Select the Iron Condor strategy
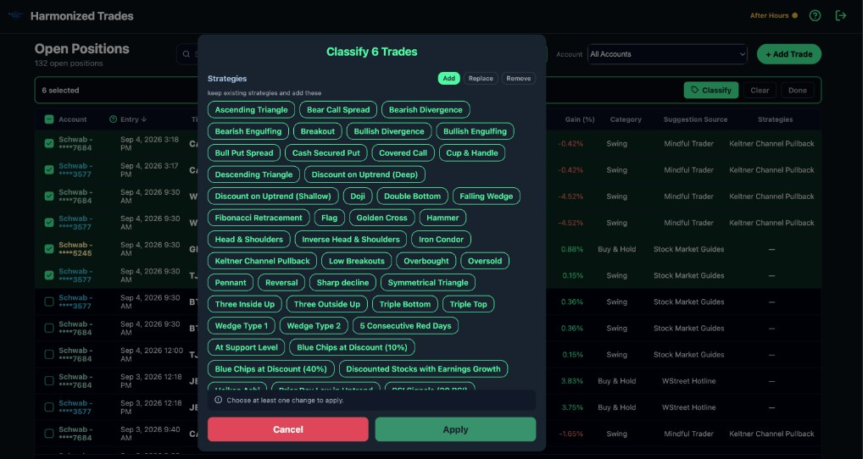The width and height of the screenshot is (868, 459). pos(441,239)
